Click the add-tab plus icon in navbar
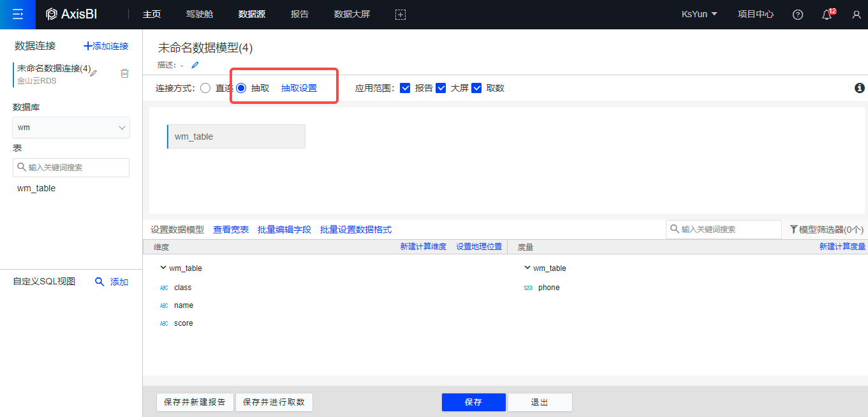The width and height of the screenshot is (868, 417). pos(401,15)
